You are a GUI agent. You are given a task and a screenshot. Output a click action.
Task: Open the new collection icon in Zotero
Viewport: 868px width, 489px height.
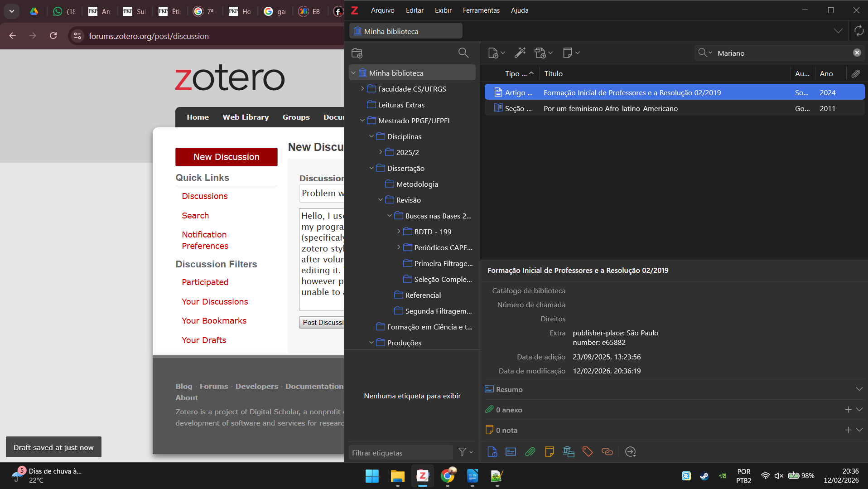click(x=357, y=53)
